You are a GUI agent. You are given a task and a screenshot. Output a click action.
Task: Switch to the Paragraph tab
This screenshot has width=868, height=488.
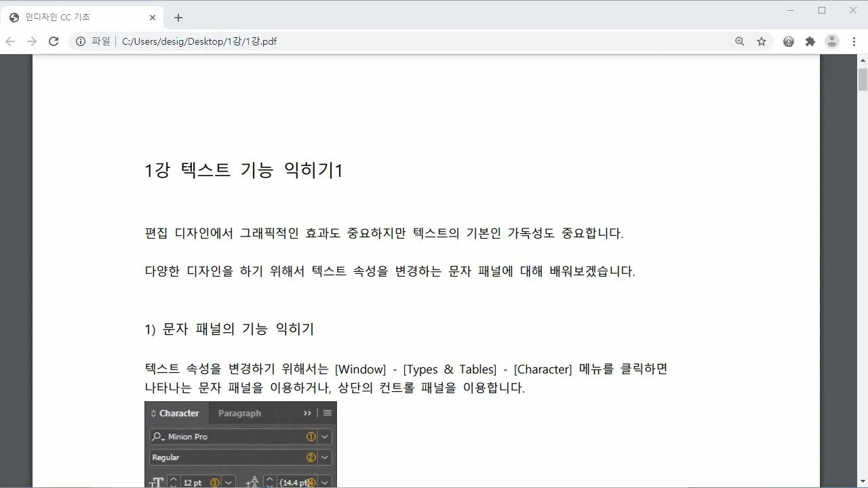[x=240, y=413]
